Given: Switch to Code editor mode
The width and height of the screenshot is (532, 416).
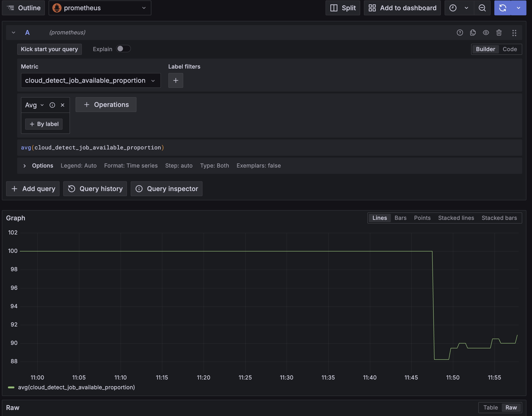Looking at the screenshot, I should click(510, 49).
